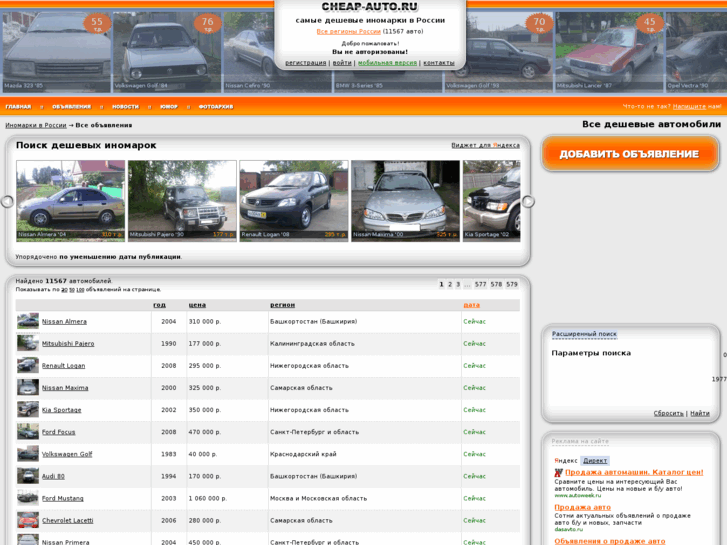The width and height of the screenshot is (727, 545).
Task: Open Audi 80 listing link
Action: [53, 476]
